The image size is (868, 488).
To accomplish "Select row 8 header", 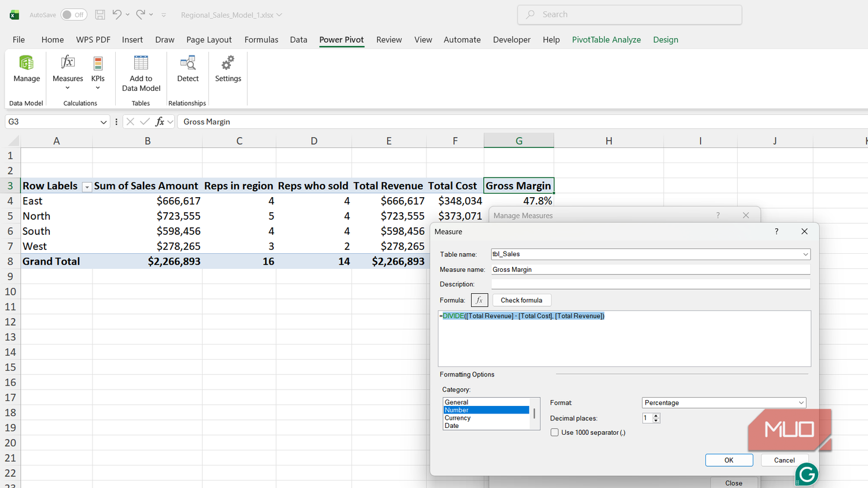I will point(10,261).
